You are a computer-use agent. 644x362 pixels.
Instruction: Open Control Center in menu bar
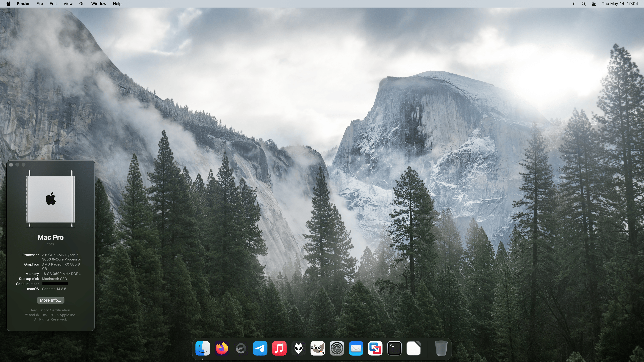pos(594,4)
